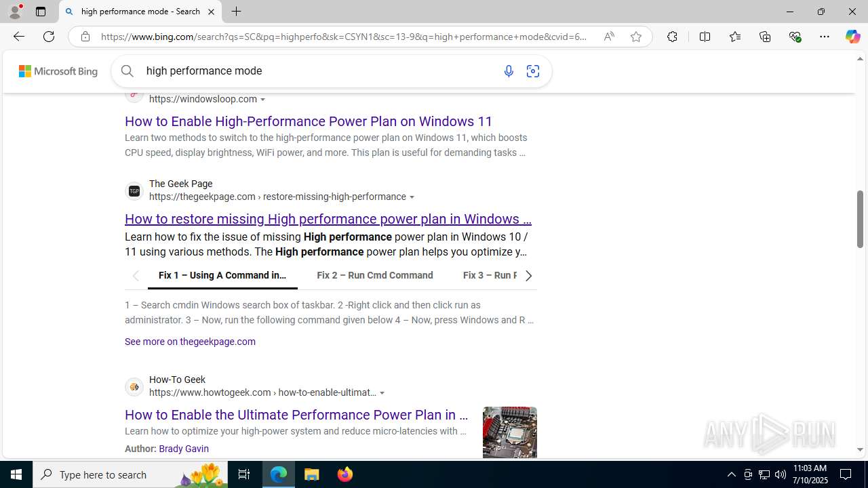Open network status tray icon

764,474
